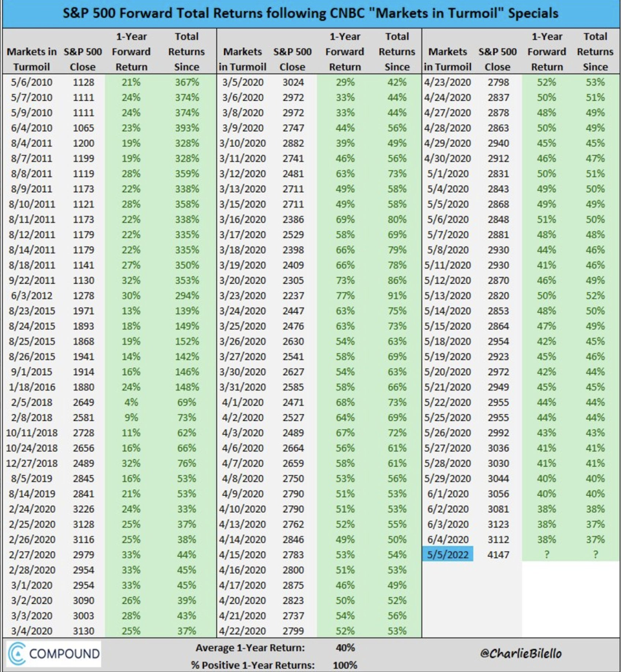Click the '% Positive 1-Year Returns:' label
This screenshot has width=621, height=672.
253,665
